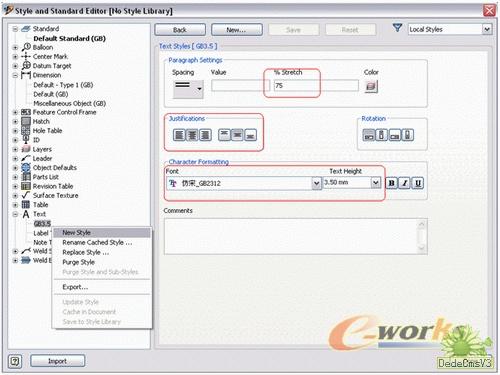
Task: Select left text justification icon
Action: (x=179, y=135)
